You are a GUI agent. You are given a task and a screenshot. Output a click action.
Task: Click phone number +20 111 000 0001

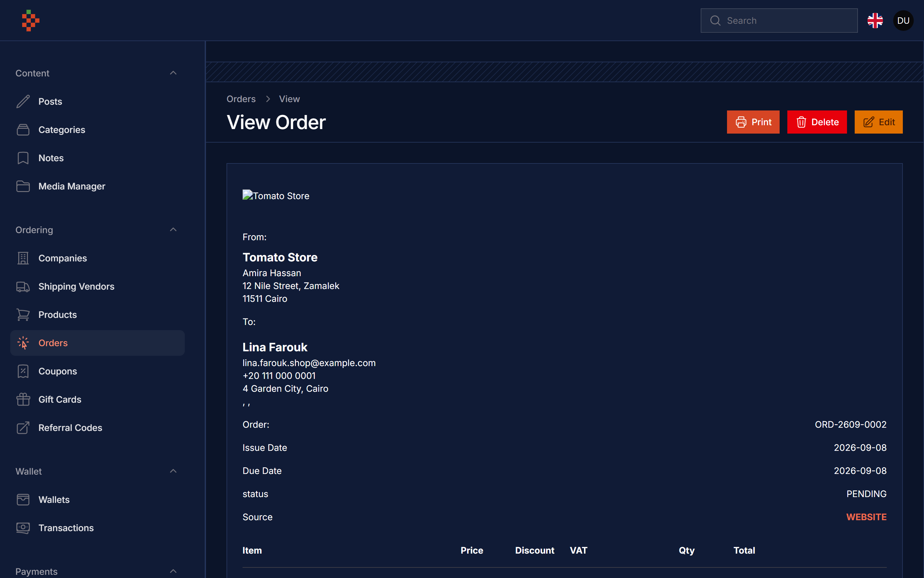tap(279, 376)
